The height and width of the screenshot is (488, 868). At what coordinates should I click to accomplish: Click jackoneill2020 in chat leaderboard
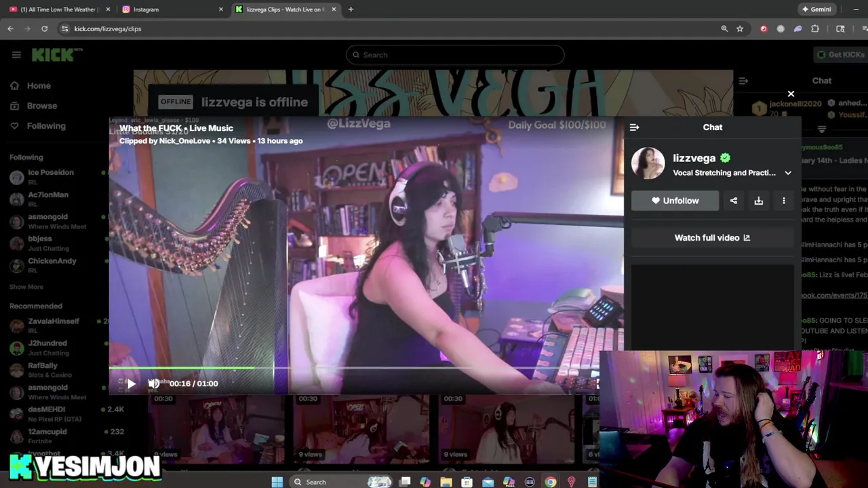pos(795,104)
